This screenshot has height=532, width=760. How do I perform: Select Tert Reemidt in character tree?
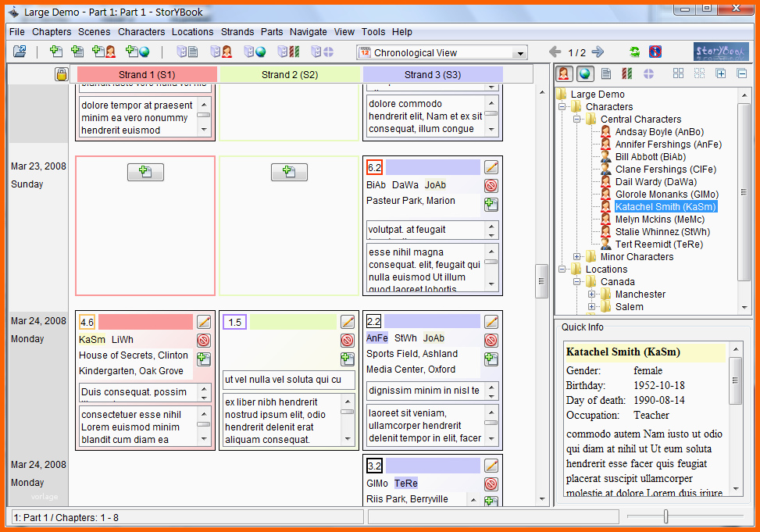click(x=658, y=244)
